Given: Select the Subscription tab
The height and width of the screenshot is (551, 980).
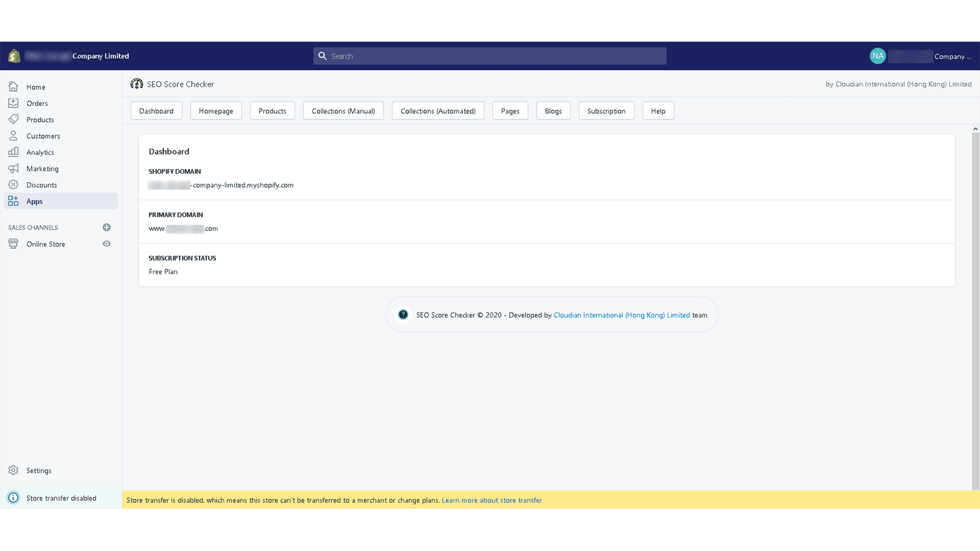Looking at the screenshot, I should 606,111.
